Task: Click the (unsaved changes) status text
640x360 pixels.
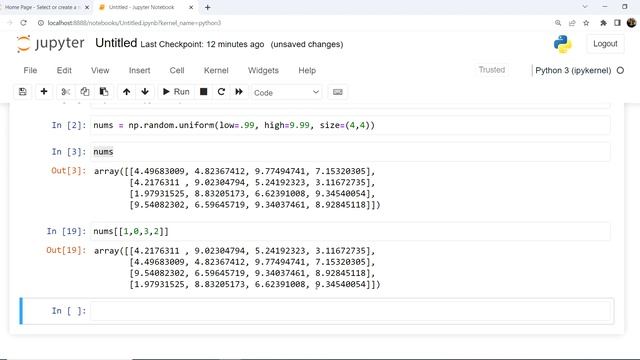Action: point(307,44)
